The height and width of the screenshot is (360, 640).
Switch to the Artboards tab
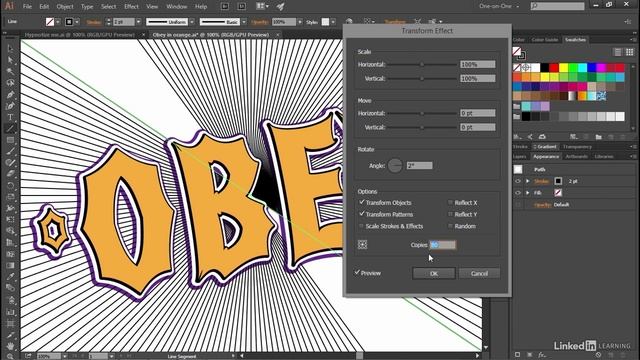[577, 156]
